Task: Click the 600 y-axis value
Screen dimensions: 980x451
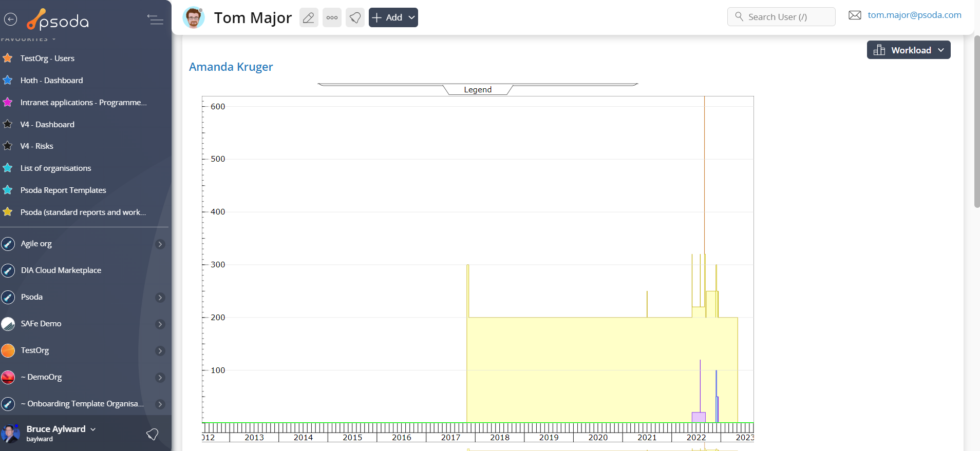Action: tap(218, 107)
